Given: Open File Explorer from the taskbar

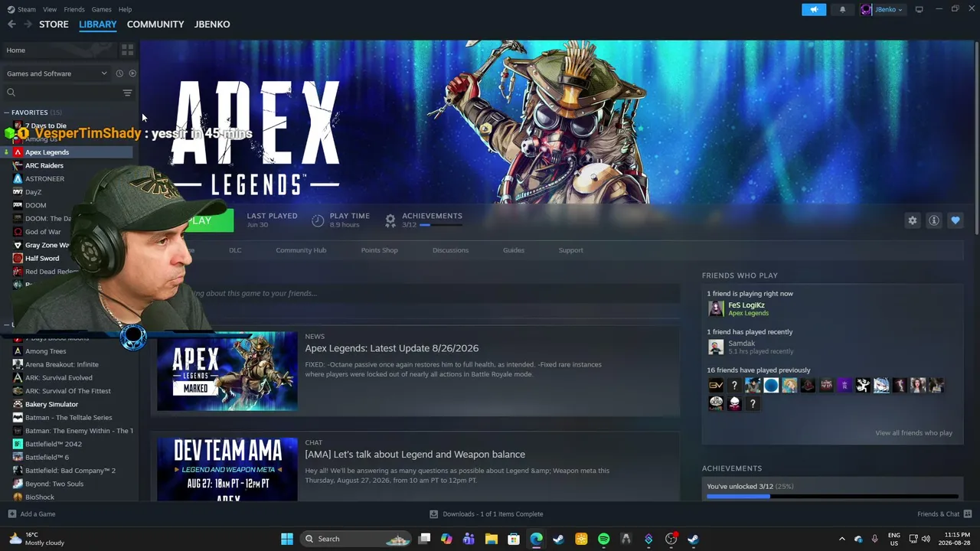Looking at the screenshot, I should pos(492,539).
